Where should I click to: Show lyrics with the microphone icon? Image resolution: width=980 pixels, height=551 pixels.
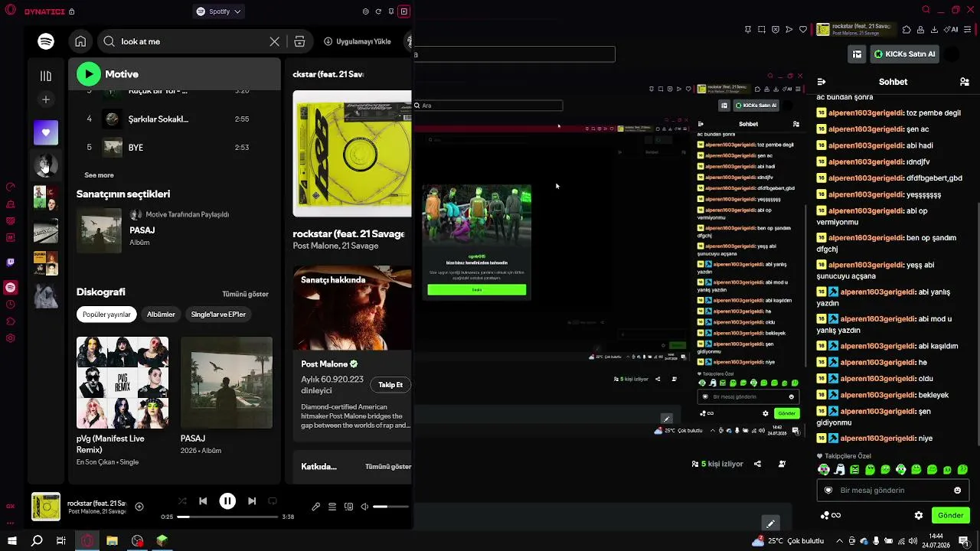coord(315,507)
